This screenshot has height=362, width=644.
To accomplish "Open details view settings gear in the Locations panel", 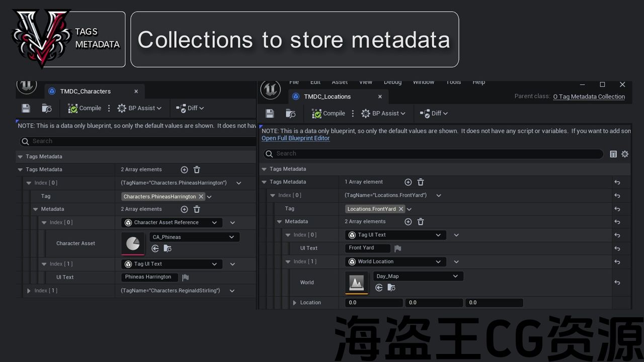I will pyautogui.click(x=625, y=154).
